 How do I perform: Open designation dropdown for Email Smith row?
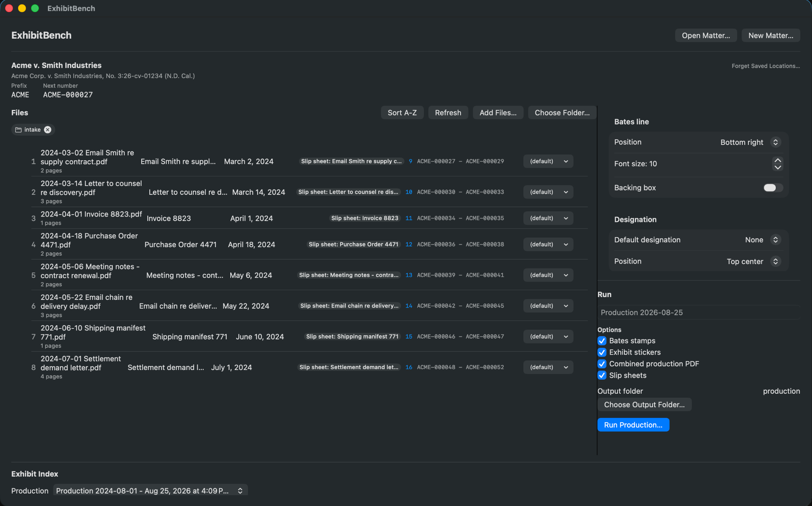548,161
